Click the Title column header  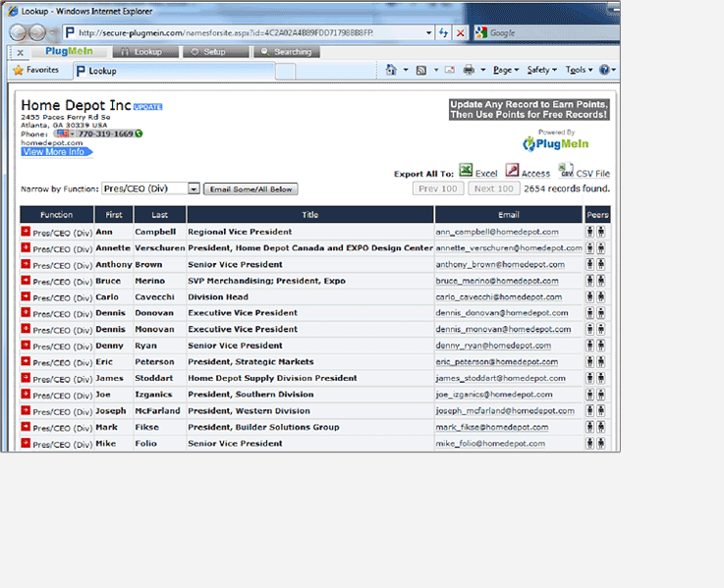click(x=310, y=215)
